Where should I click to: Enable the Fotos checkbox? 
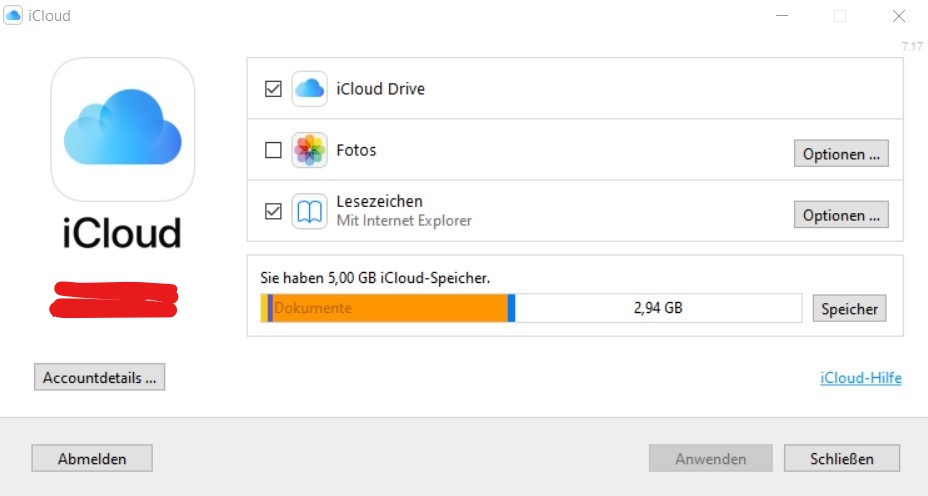(273, 151)
